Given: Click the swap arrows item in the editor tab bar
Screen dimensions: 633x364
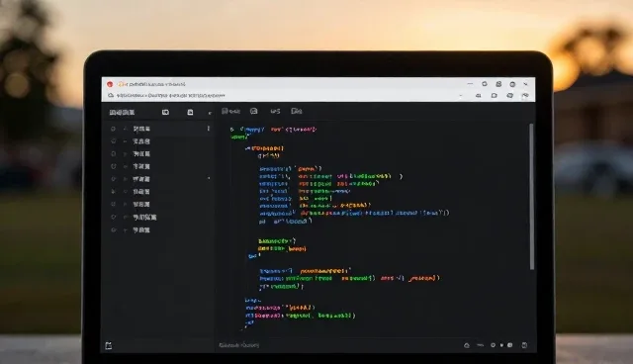Looking at the screenshot, I should (x=275, y=111).
